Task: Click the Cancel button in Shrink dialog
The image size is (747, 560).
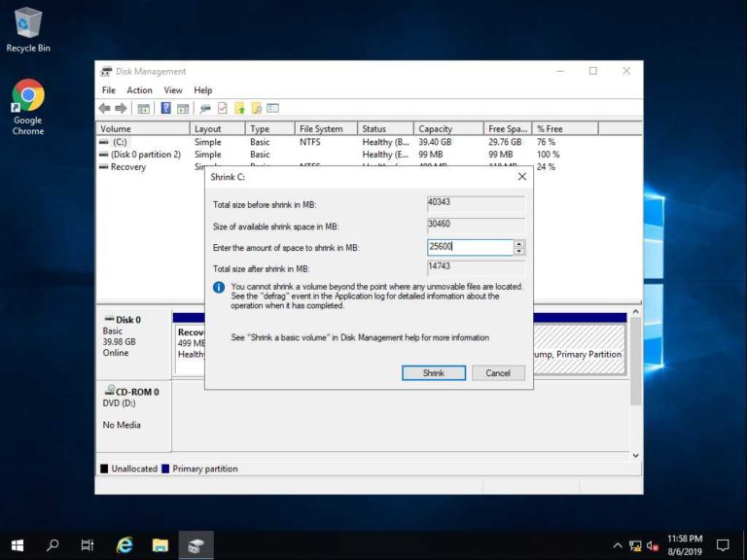Action: coord(498,373)
